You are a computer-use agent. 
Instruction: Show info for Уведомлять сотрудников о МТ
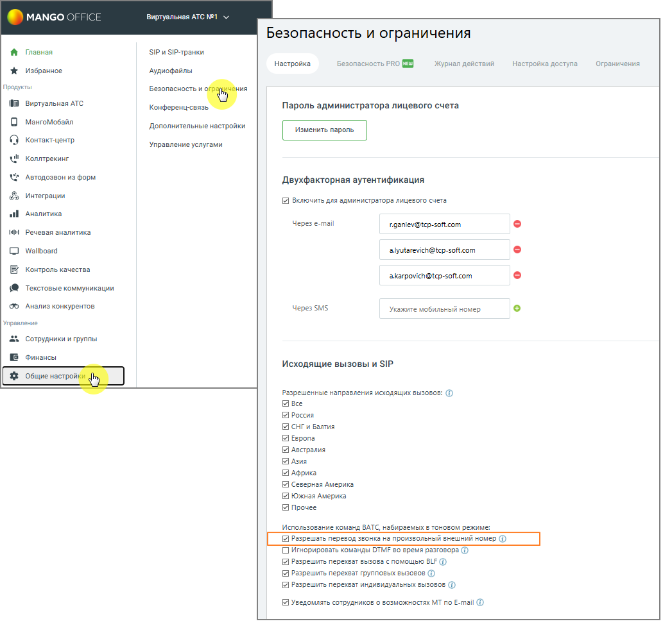(x=481, y=603)
